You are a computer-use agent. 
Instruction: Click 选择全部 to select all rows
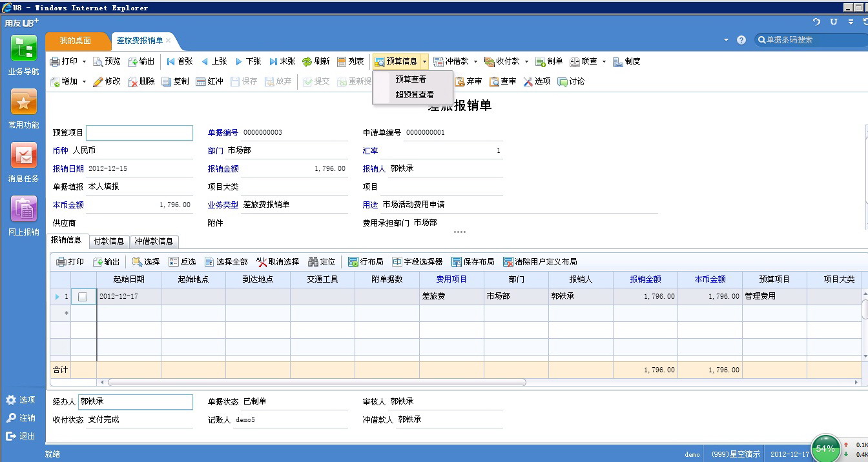tap(226, 262)
